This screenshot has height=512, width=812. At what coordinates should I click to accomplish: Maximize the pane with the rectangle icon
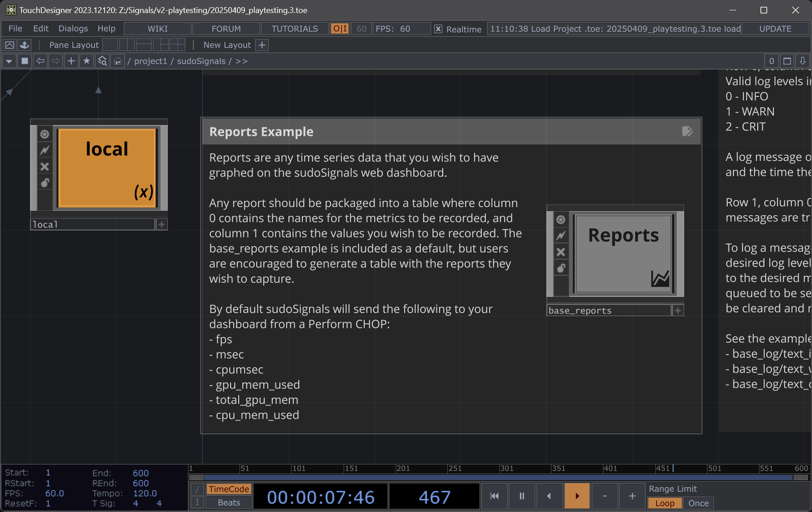point(787,61)
